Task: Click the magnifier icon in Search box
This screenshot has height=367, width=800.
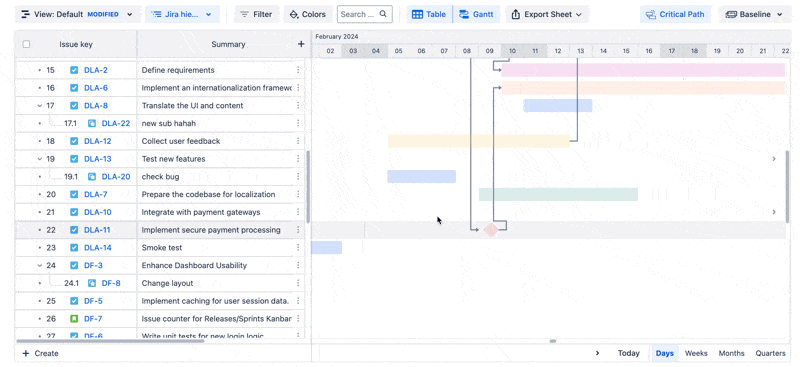Action: pyautogui.click(x=383, y=14)
